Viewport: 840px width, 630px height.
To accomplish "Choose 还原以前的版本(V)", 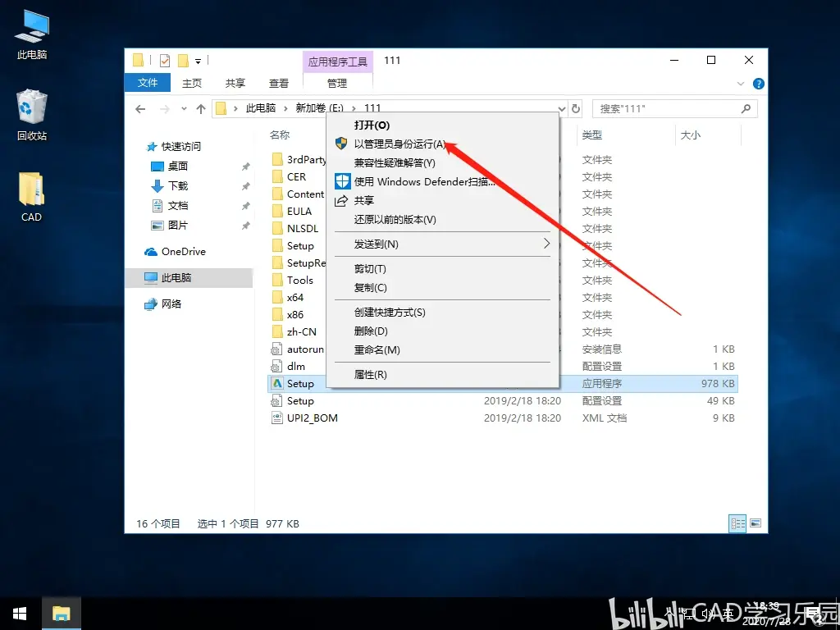I will pos(442,220).
